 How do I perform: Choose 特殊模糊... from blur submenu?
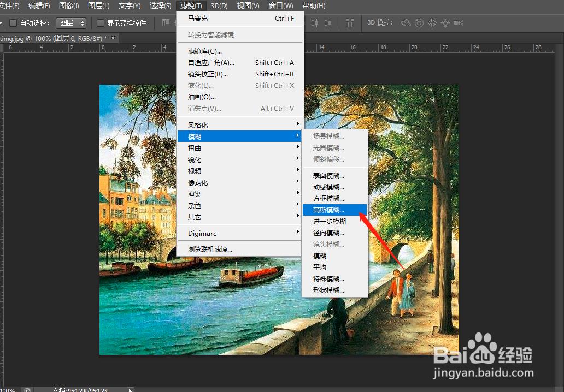click(334, 279)
